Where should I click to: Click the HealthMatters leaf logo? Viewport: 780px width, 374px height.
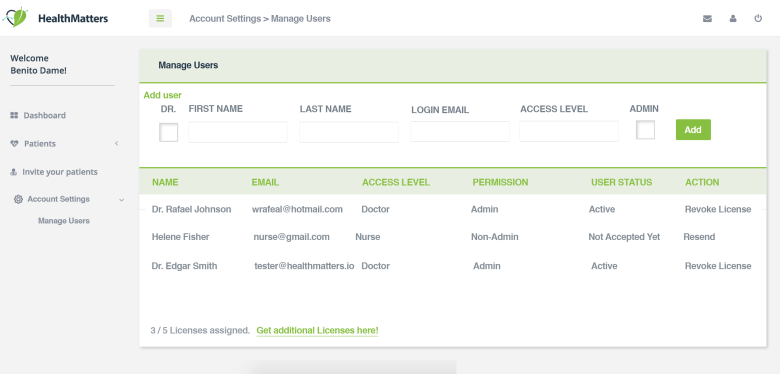click(x=15, y=17)
